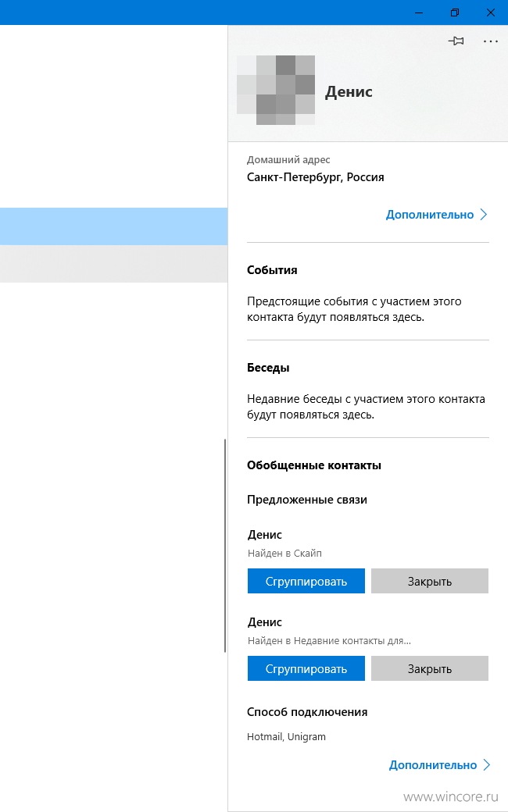
Task: Dismiss the Недавние контакты suggestion with Закрыть
Action: 430,668
